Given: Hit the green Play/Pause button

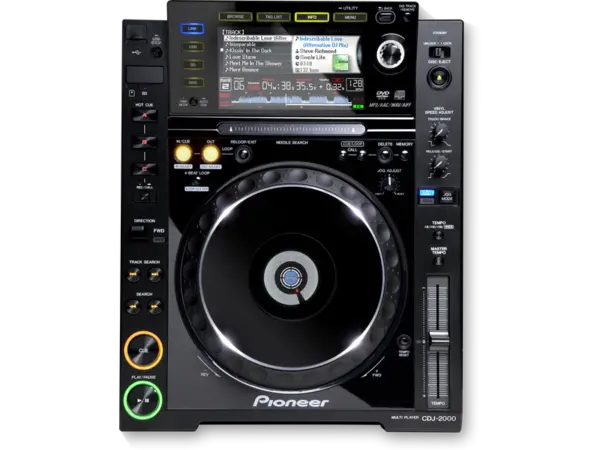Looking at the screenshot, I should [143, 400].
